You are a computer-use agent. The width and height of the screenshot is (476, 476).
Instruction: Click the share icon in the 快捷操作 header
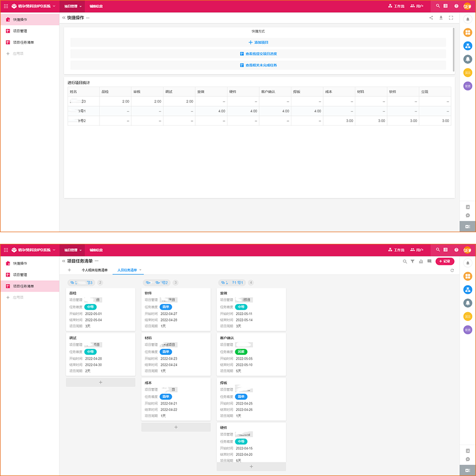tap(431, 17)
